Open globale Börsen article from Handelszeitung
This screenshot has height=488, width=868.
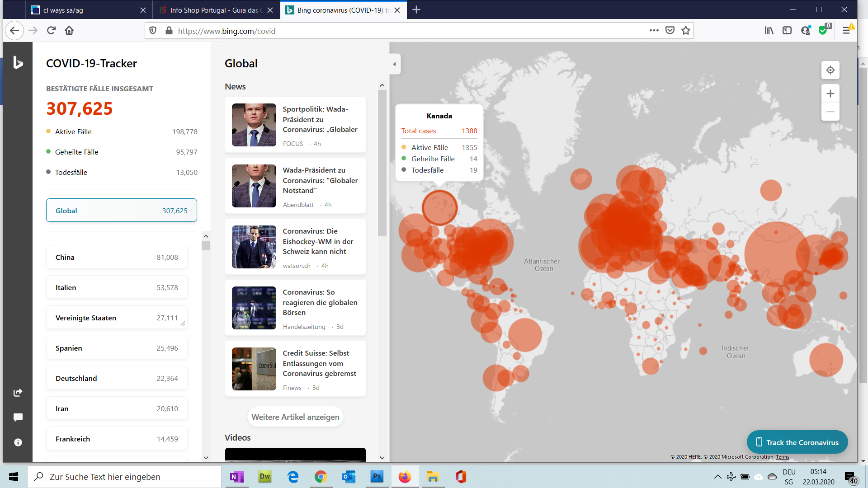pyautogui.click(x=295, y=308)
